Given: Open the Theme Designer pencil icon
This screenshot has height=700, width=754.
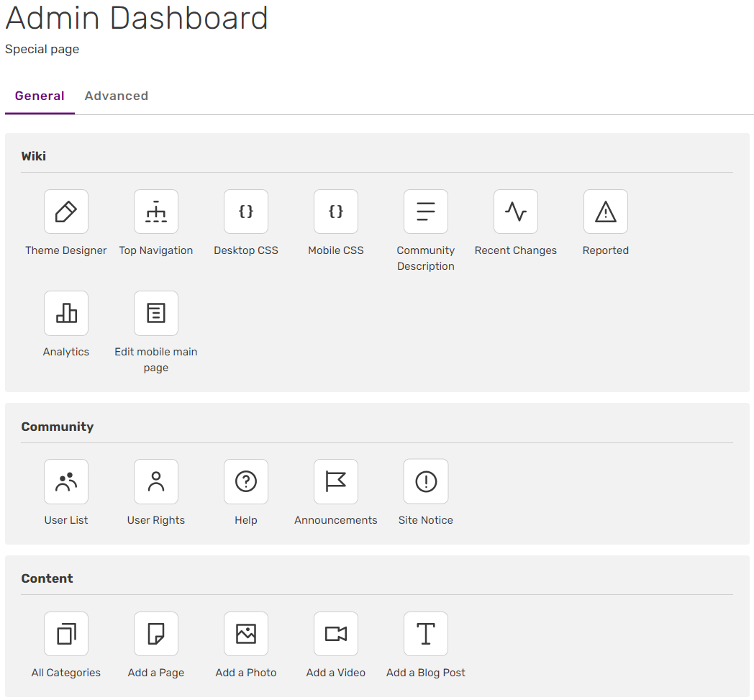Looking at the screenshot, I should coord(66,212).
